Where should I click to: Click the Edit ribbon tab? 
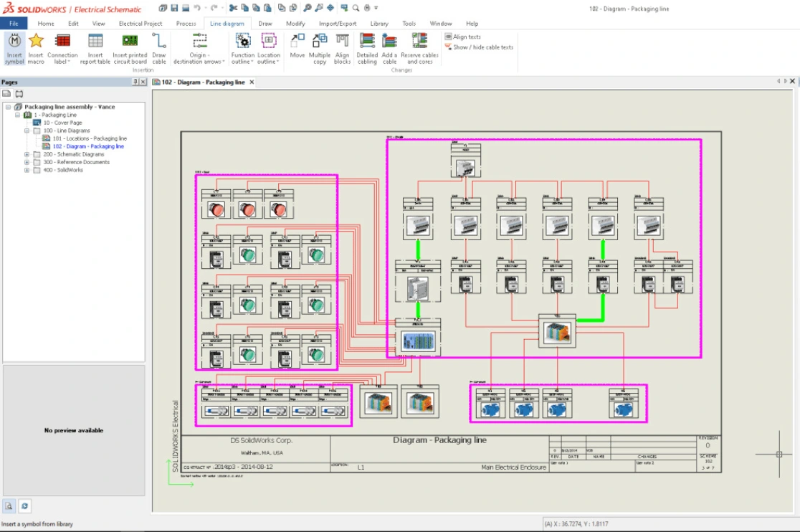[x=73, y=24]
